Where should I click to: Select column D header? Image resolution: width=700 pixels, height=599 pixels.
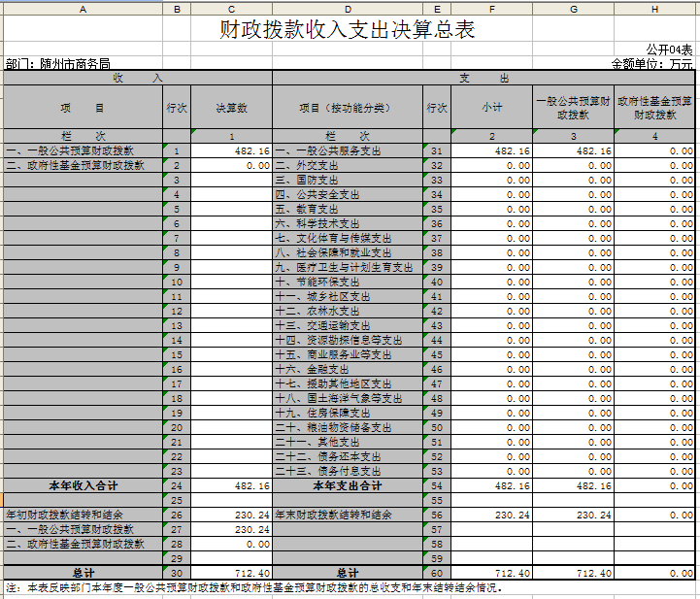tap(348, 8)
